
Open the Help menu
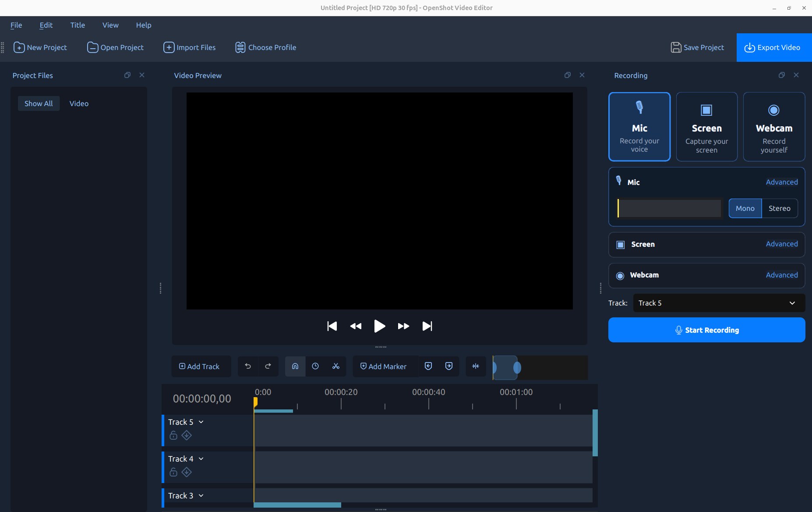tap(144, 25)
